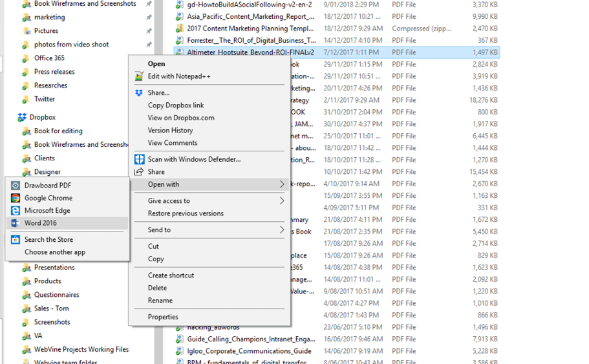
Task: Click PDF icon of Asia_Pacific_Content_Marketing file
Action: point(180,17)
